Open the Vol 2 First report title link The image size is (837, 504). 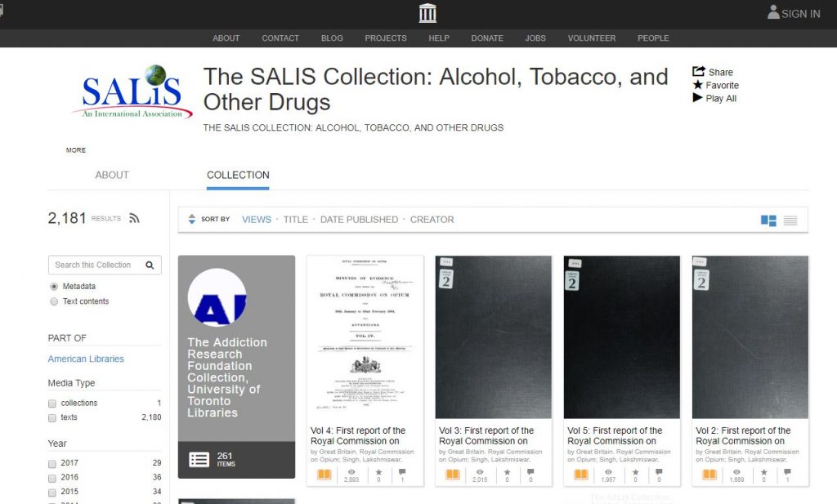pos(743,435)
